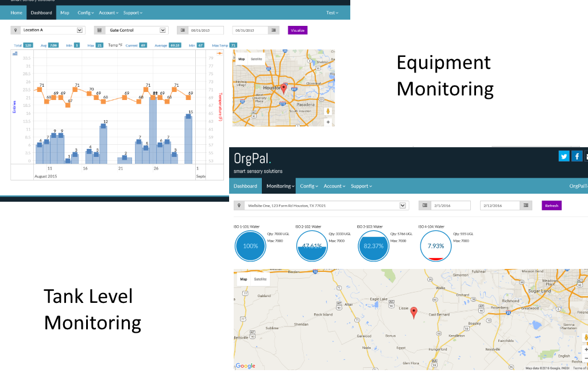
Task: Click the end date field 08/31/2015
Action: (x=250, y=30)
